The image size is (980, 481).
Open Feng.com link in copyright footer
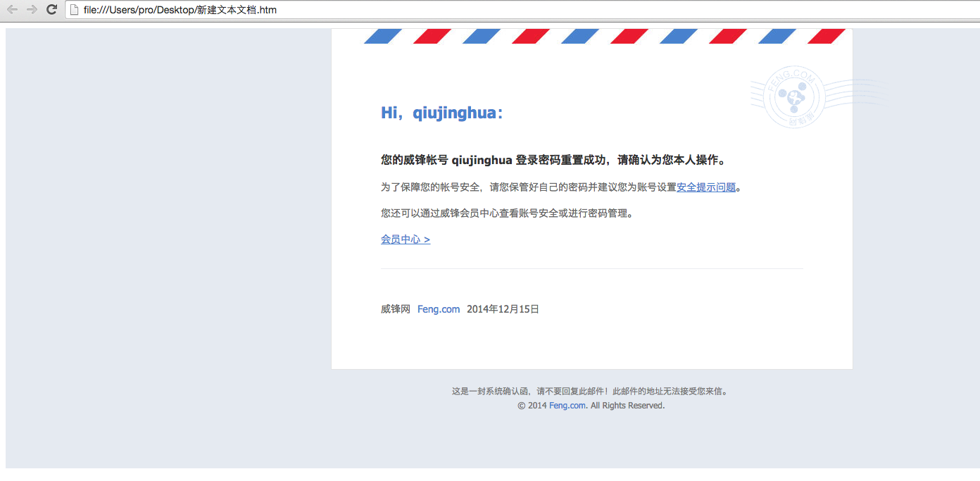click(567, 406)
